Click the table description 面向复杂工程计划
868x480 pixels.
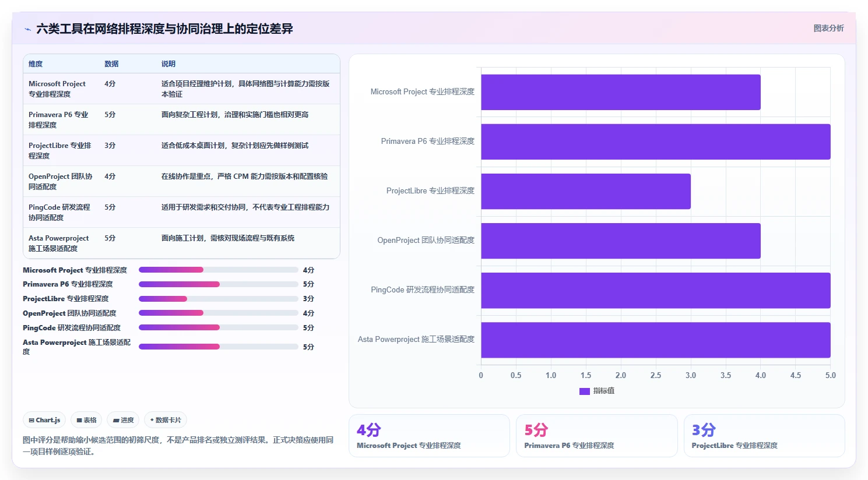click(x=235, y=115)
